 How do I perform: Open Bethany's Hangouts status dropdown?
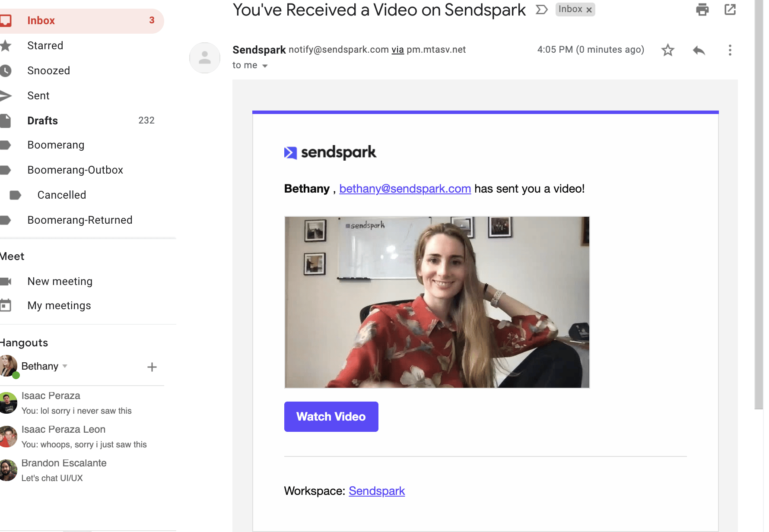65,366
